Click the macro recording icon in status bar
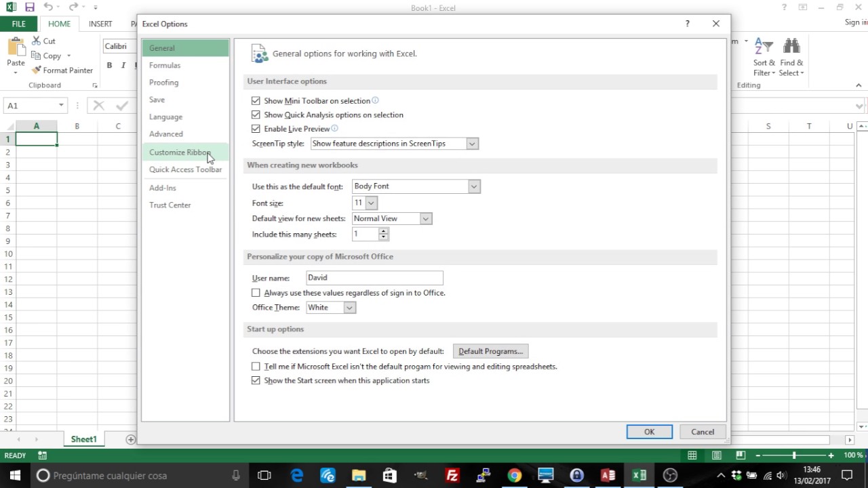The height and width of the screenshot is (488, 868). point(43,455)
